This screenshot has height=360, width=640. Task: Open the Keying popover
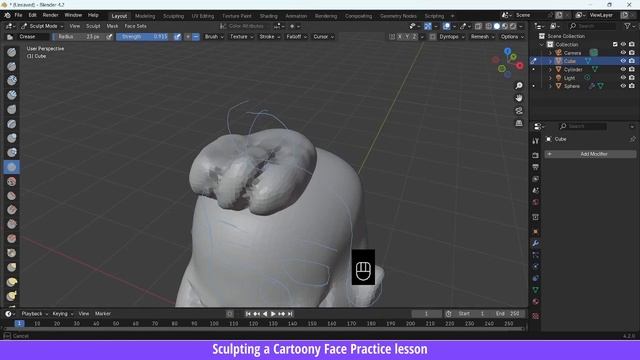pyautogui.click(x=62, y=314)
